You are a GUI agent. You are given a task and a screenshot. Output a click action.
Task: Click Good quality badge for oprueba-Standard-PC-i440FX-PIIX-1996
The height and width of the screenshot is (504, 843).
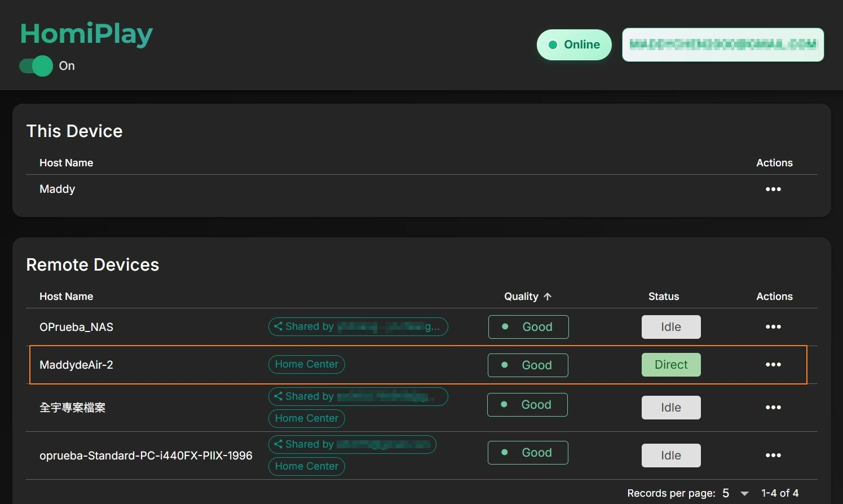coord(528,453)
